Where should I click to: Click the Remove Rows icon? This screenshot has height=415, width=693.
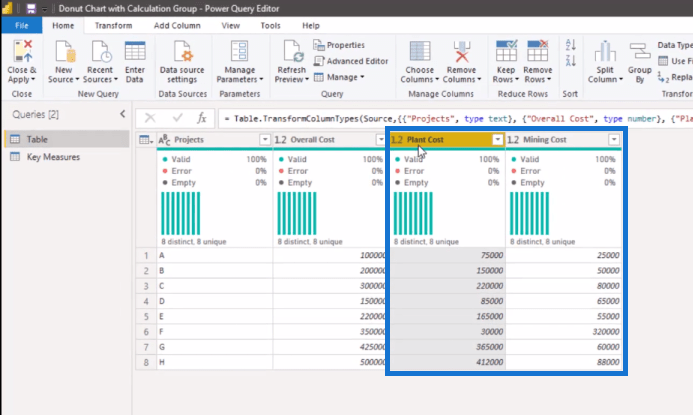[x=537, y=50]
